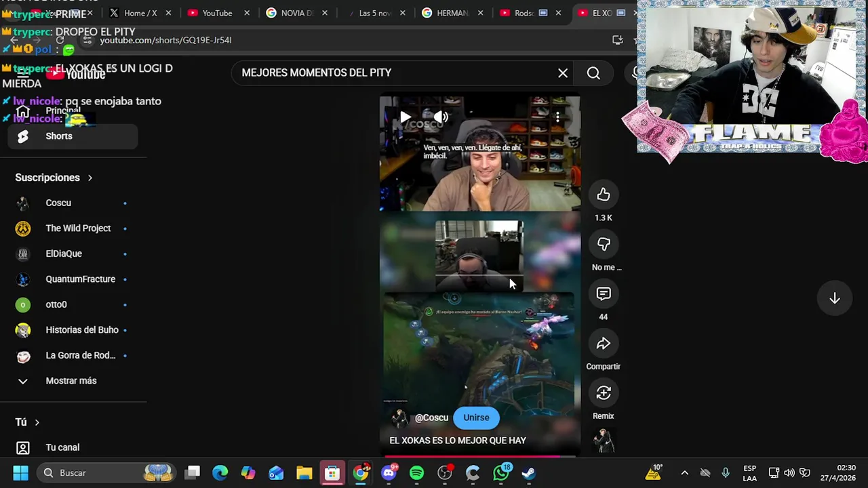This screenshot has height=488, width=868.
Task: Submit search with magnifying glass button
Action: (x=593, y=73)
